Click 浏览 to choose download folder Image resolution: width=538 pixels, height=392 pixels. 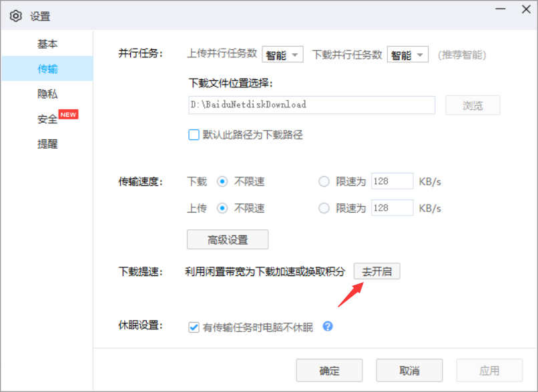[x=473, y=105]
